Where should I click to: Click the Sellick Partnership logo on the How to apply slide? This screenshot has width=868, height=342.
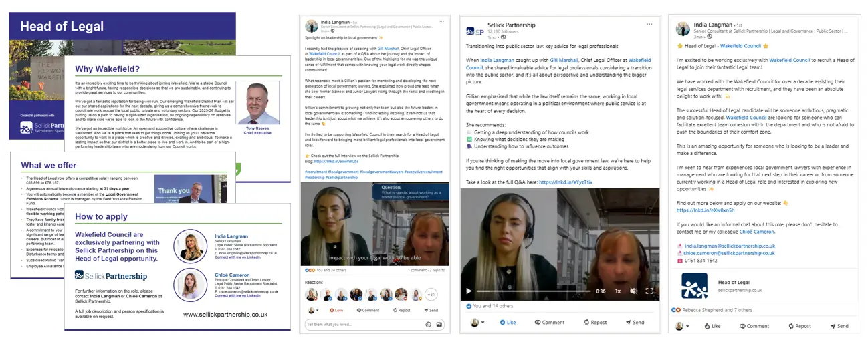(111, 275)
